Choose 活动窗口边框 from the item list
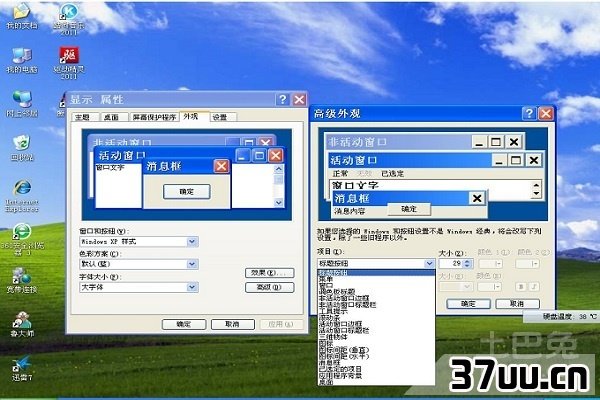 377,324
